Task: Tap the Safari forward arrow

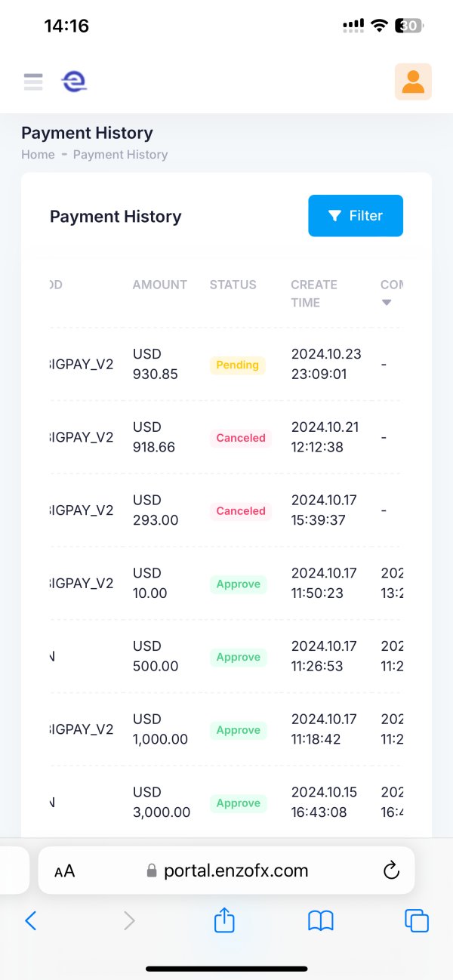Action: pos(129,920)
